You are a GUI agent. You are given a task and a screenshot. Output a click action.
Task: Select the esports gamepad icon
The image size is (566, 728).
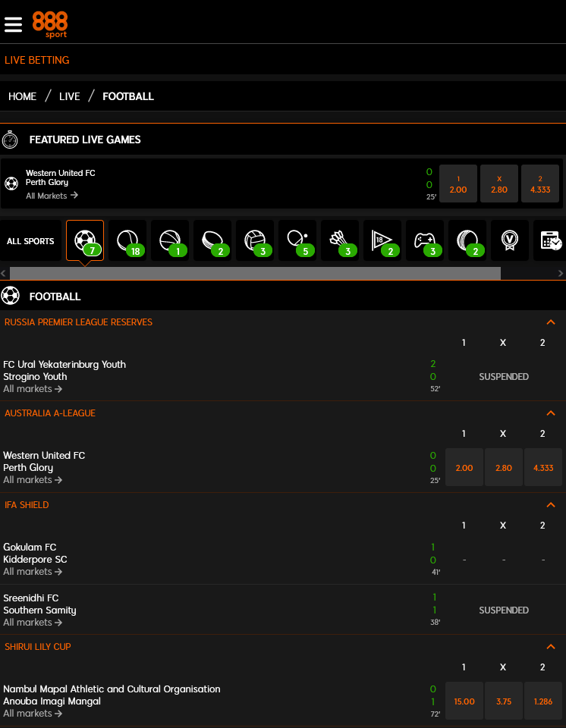pos(425,240)
